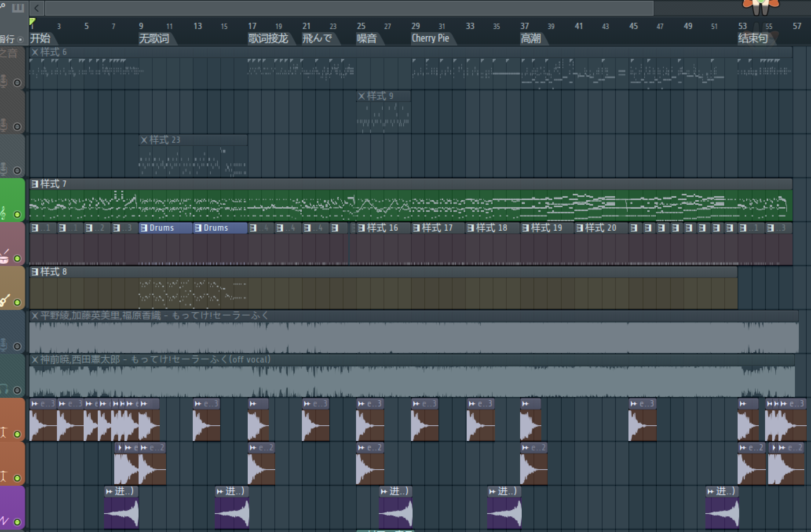811x532 pixels.
Task: Click the piano-roll icon of the 样式 7 clip
Action: [35, 184]
